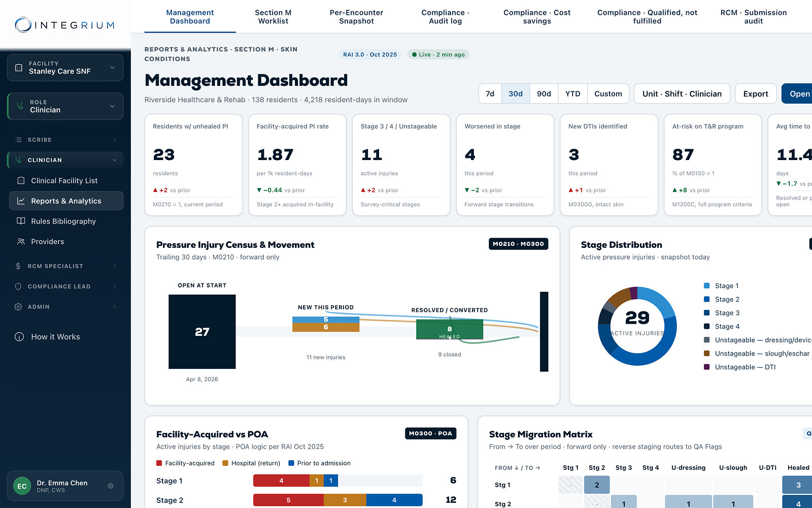This screenshot has width=812, height=508.
Task: Open user settings gear beside Dr. Emma Chen
Action: 111,486
